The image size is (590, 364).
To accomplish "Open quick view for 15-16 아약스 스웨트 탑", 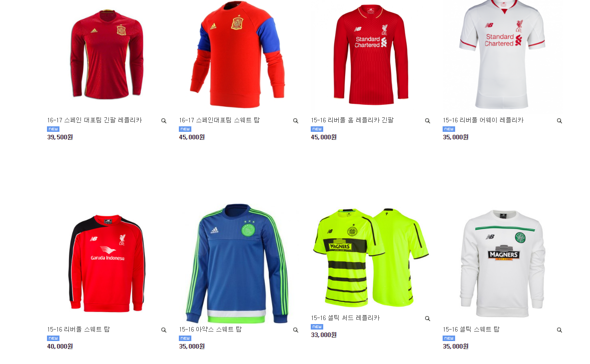I will (296, 330).
